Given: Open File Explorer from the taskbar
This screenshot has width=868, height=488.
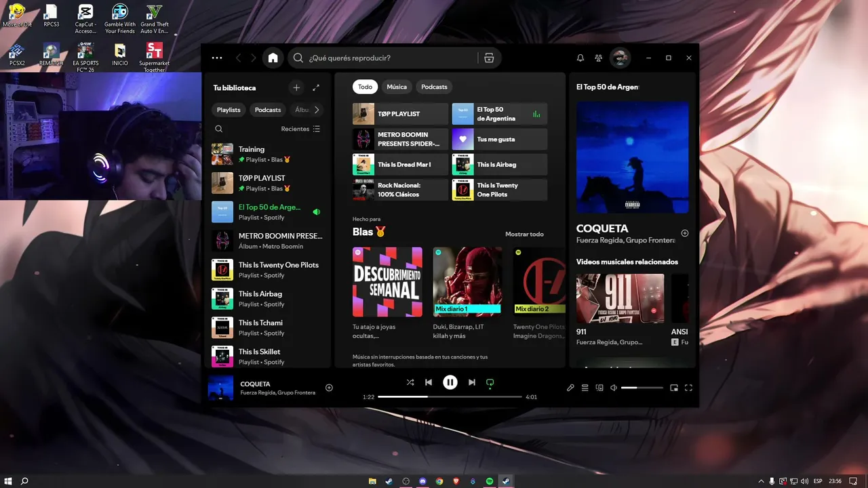Looking at the screenshot, I should [372, 481].
